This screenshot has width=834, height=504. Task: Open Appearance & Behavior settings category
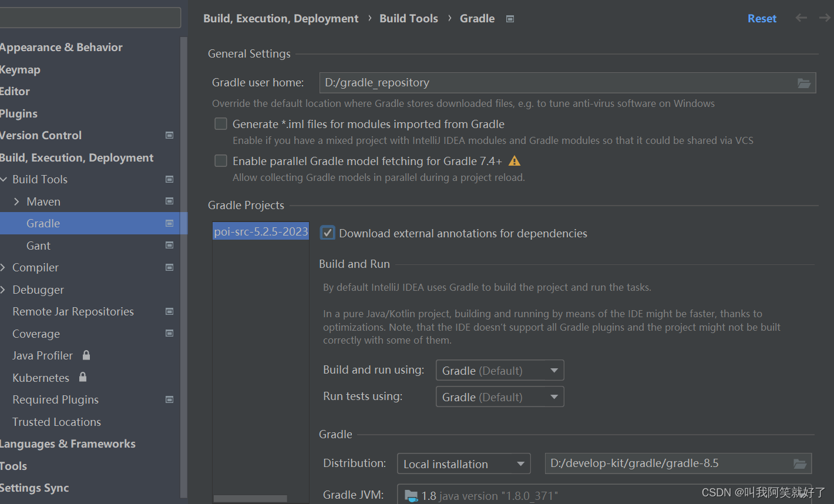coord(61,47)
